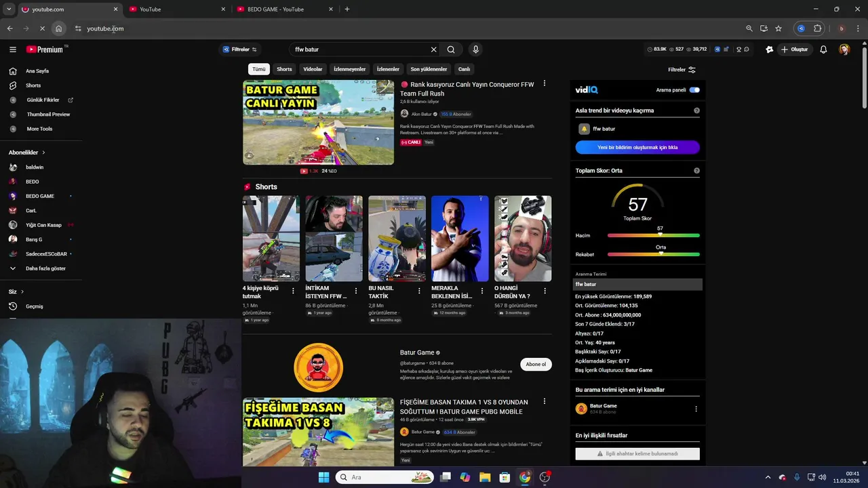Select the Canlı filter chip

click(x=464, y=69)
